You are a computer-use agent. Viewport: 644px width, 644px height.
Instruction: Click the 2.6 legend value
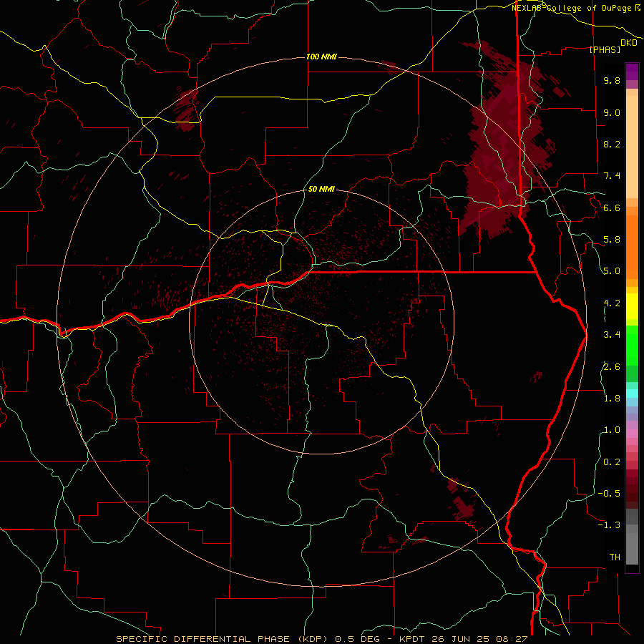click(612, 367)
